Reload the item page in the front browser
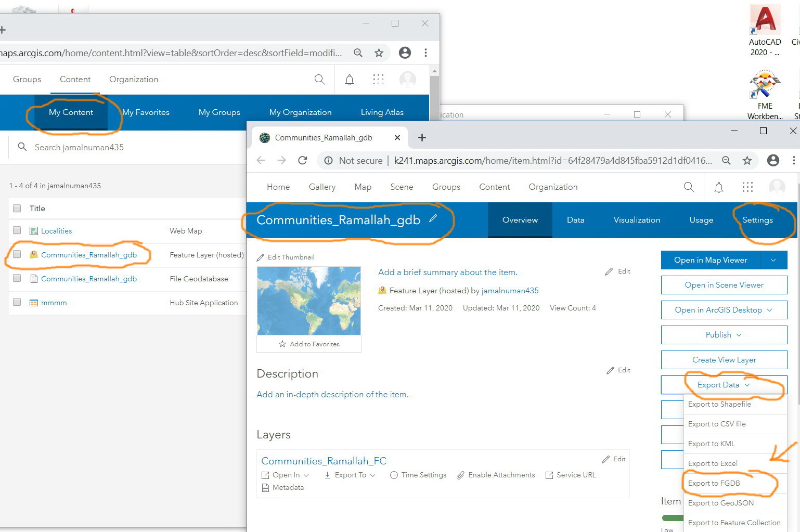The image size is (800, 532). tap(303, 161)
